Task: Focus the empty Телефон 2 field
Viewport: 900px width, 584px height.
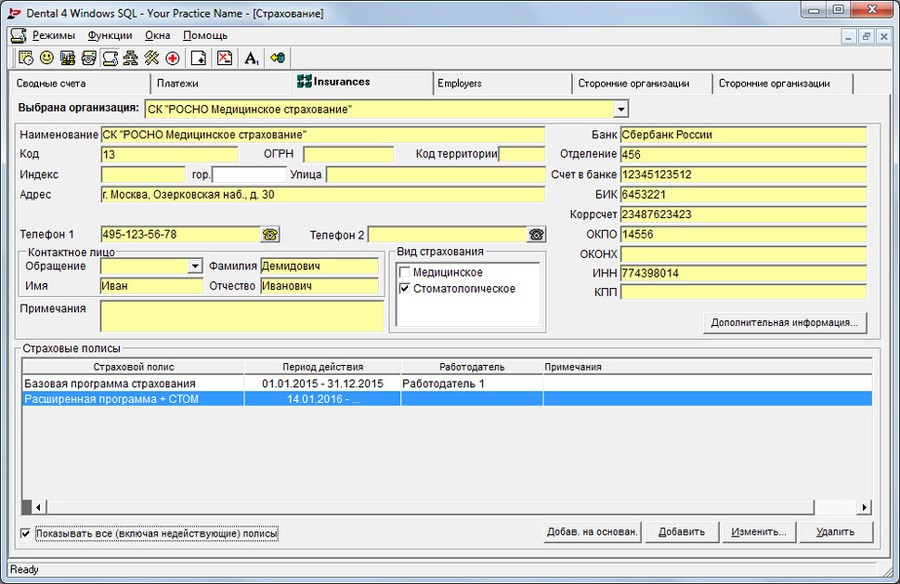Action: click(x=448, y=234)
